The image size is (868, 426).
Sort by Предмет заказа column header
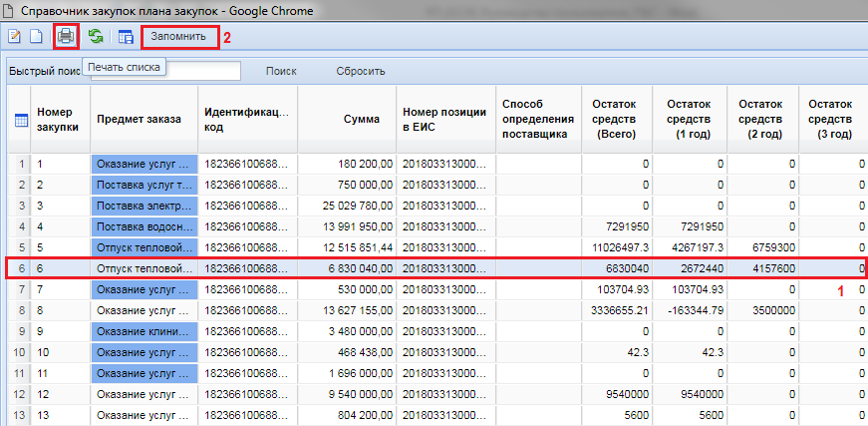(x=139, y=120)
